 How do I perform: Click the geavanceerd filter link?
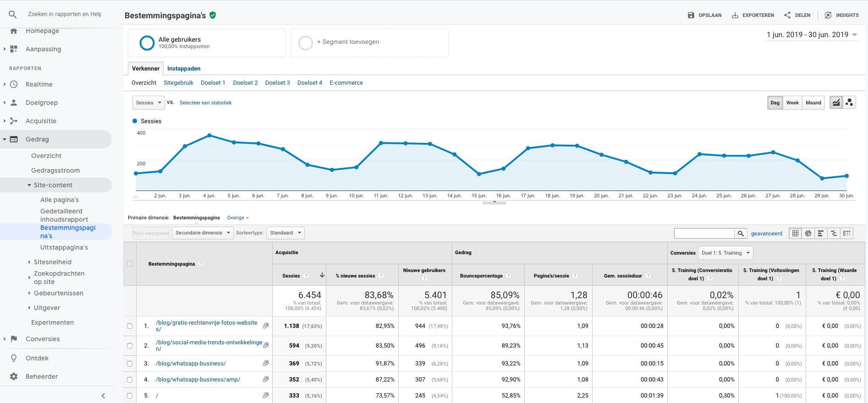[x=766, y=234]
